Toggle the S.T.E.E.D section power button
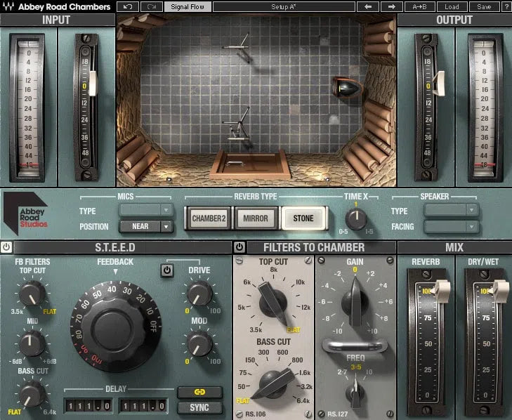This screenshot has height=420, width=512. tap(6, 247)
